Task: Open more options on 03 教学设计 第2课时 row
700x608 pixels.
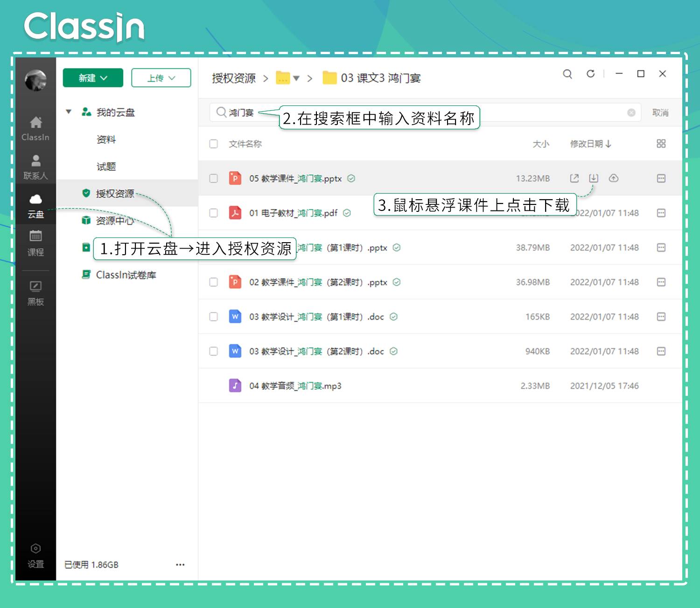Action: (x=661, y=351)
